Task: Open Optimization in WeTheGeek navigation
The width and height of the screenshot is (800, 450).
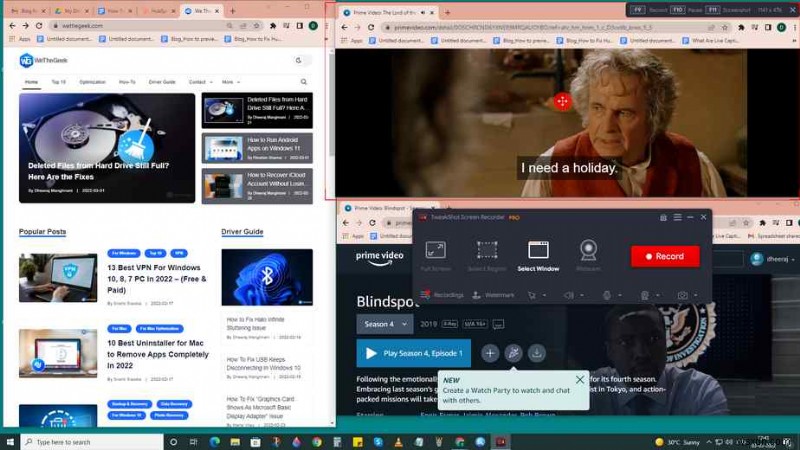Action: pyautogui.click(x=92, y=82)
